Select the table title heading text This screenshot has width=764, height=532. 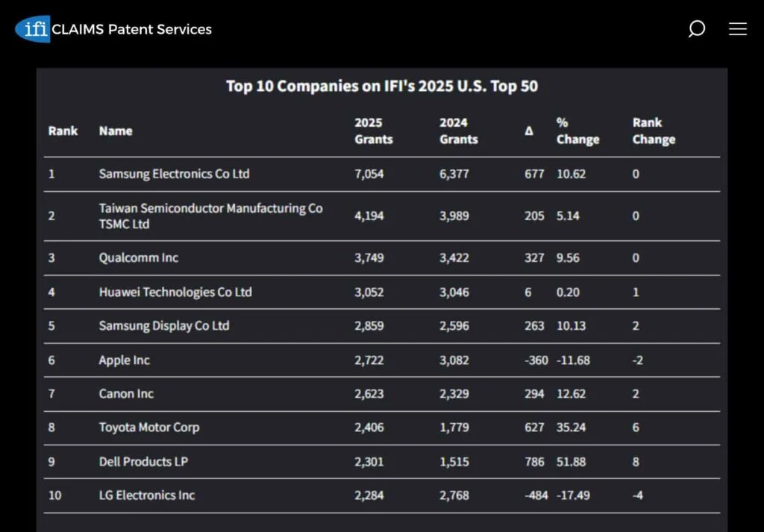pyautogui.click(x=381, y=86)
